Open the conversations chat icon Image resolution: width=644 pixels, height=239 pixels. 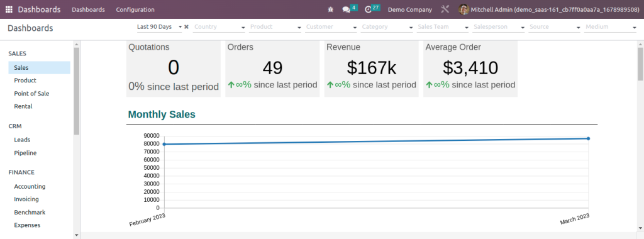(346, 9)
